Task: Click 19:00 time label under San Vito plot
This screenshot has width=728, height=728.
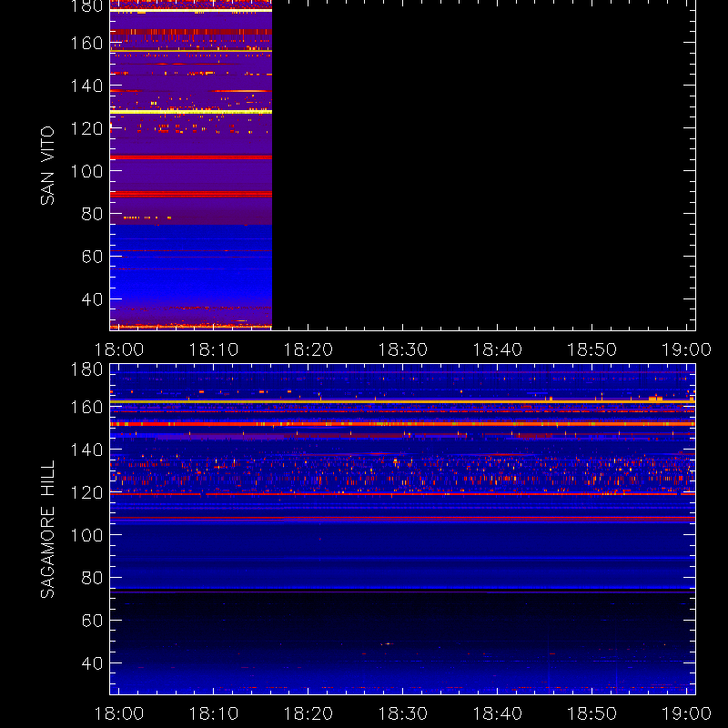Action: [x=686, y=349]
